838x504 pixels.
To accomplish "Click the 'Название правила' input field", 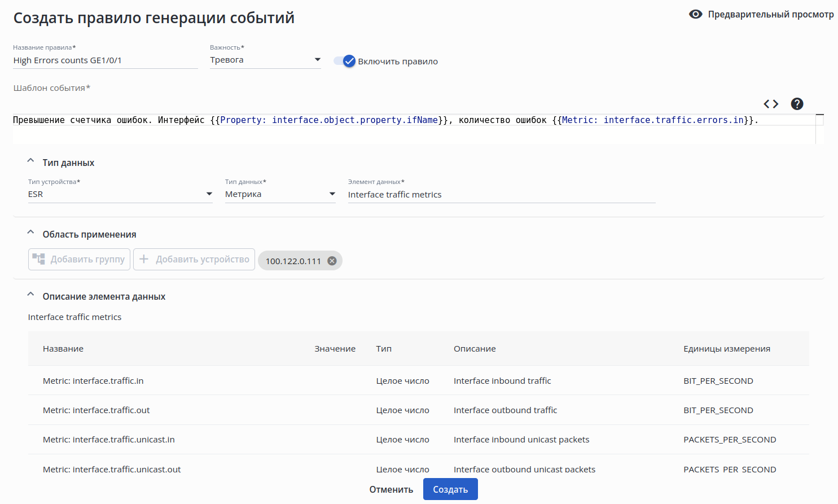I will point(105,60).
